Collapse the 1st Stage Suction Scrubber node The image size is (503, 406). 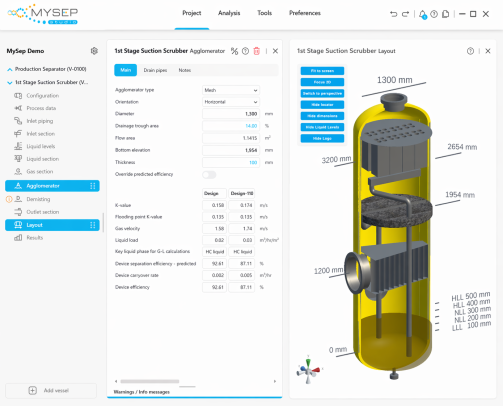pyautogui.click(x=10, y=82)
